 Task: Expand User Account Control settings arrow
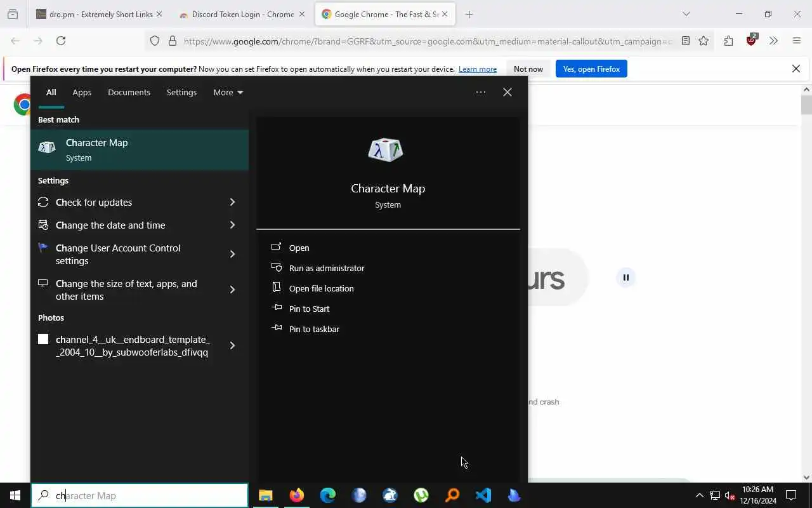[x=232, y=254]
